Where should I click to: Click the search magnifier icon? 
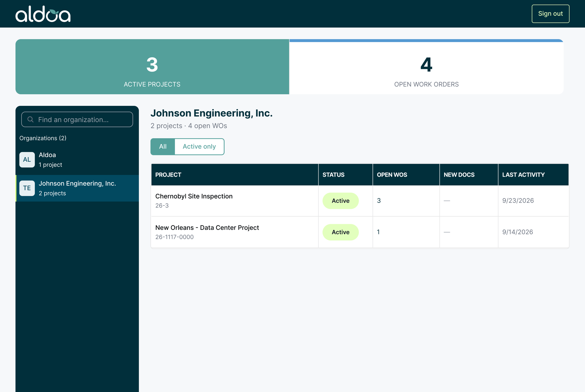[30, 119]
